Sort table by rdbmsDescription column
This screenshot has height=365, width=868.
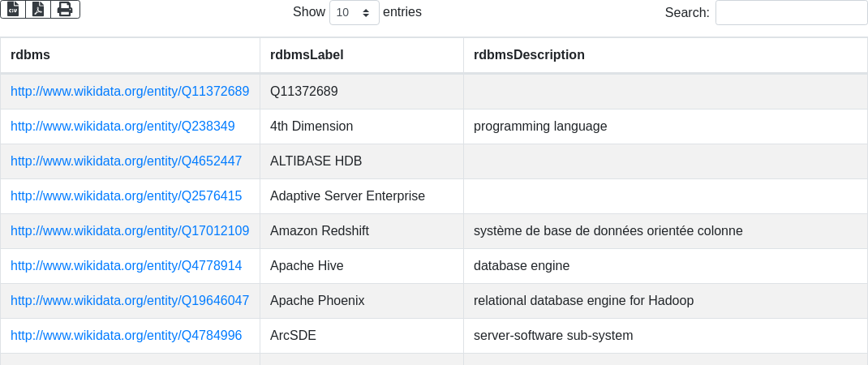(x=529, y=55)
